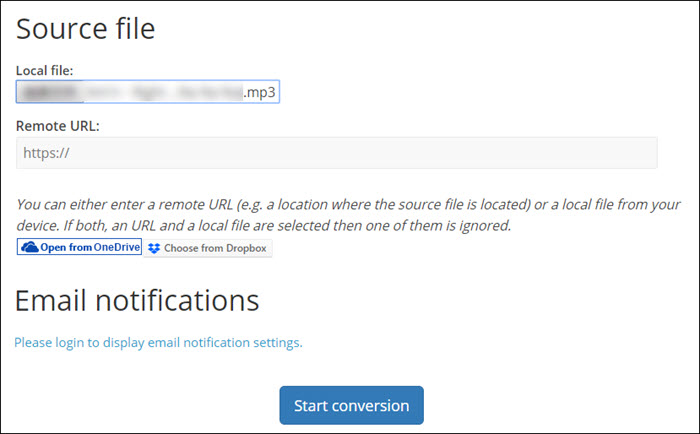Image resolution: width=700 pixels, height=434 pixels.
Task: Click the 'Open from OneDrive' text label
Action: (x=90, y=247)
